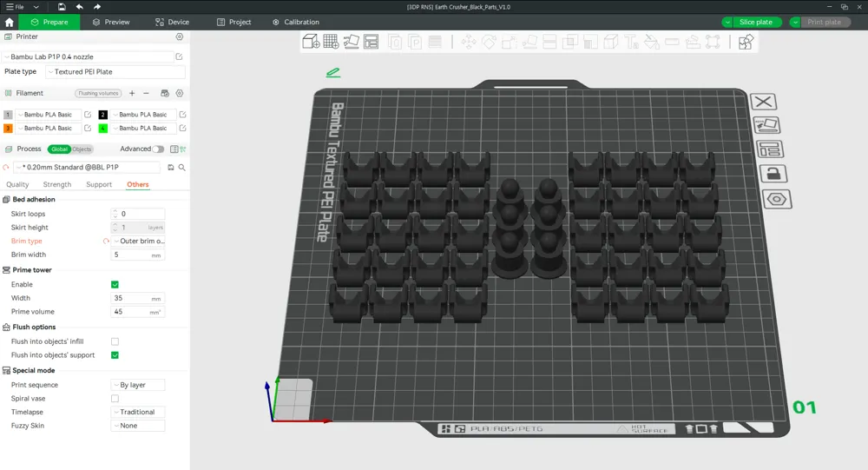
Task: Open the Calibration tab
Action: click(296, 23)
